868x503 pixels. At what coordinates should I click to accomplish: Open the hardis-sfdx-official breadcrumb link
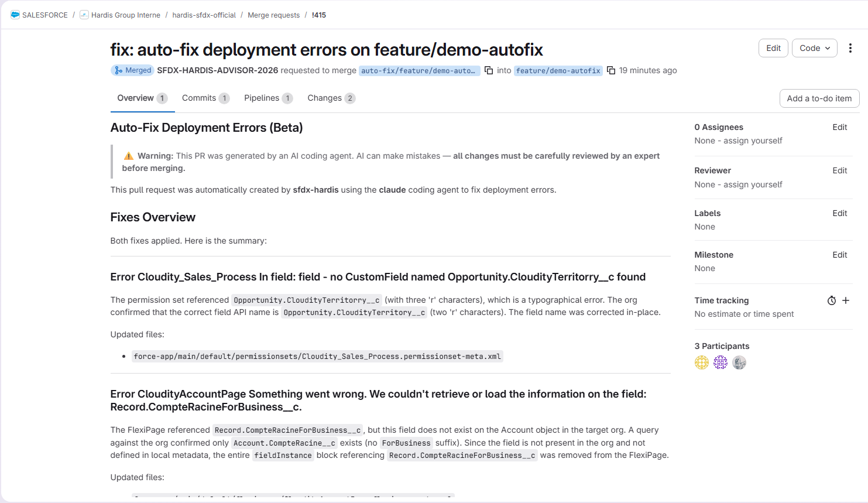coord(204,15)
